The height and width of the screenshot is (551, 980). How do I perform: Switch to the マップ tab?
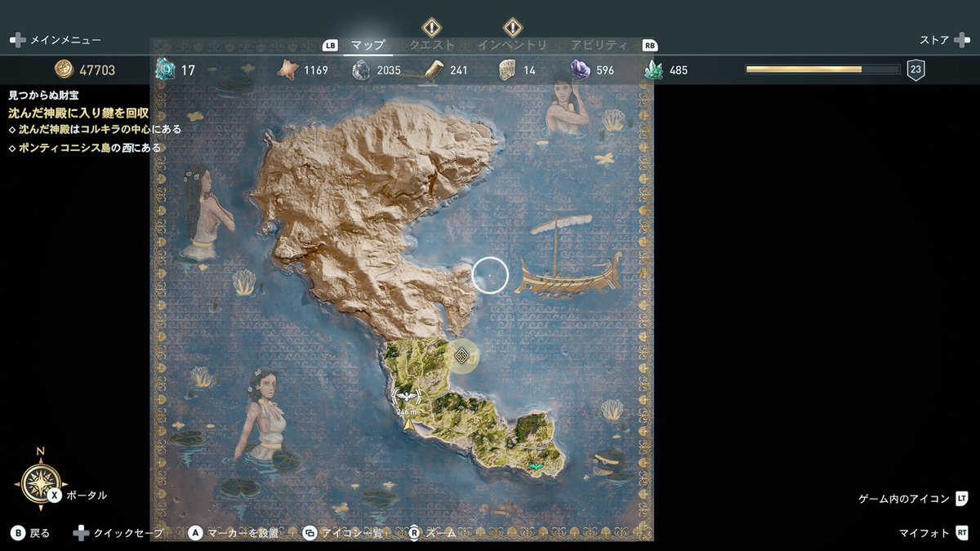click(367, 45)
